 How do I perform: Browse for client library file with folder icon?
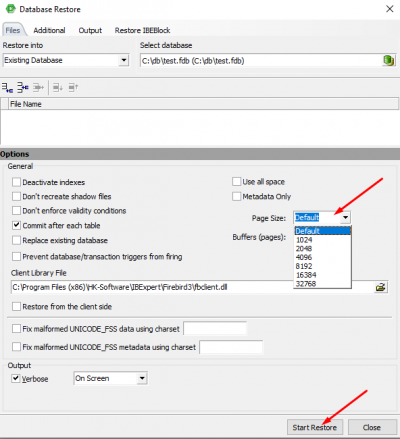pyautogui.click(x=380, y=287)
